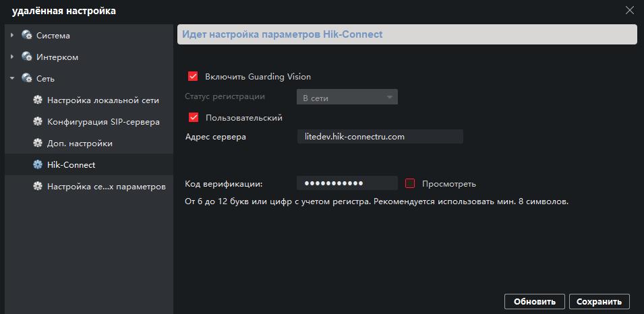644x314 pixels.
Task: Click the gear-disc icon beside Сеть
Action: click(x=27, y=78)
